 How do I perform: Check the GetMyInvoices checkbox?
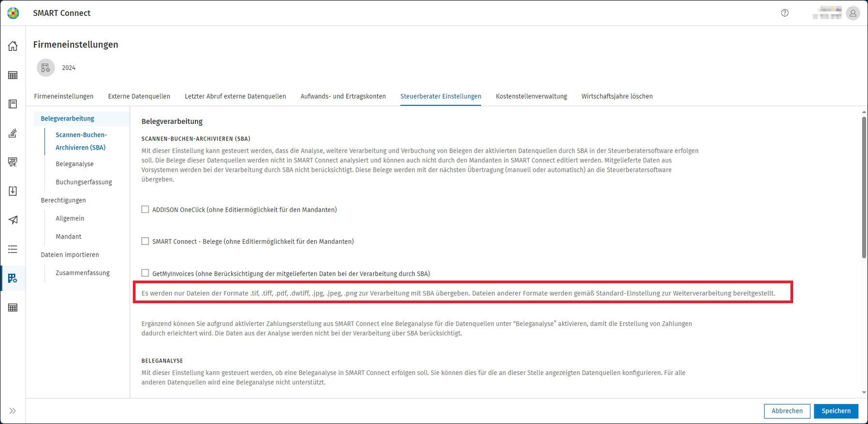[145, 273]
